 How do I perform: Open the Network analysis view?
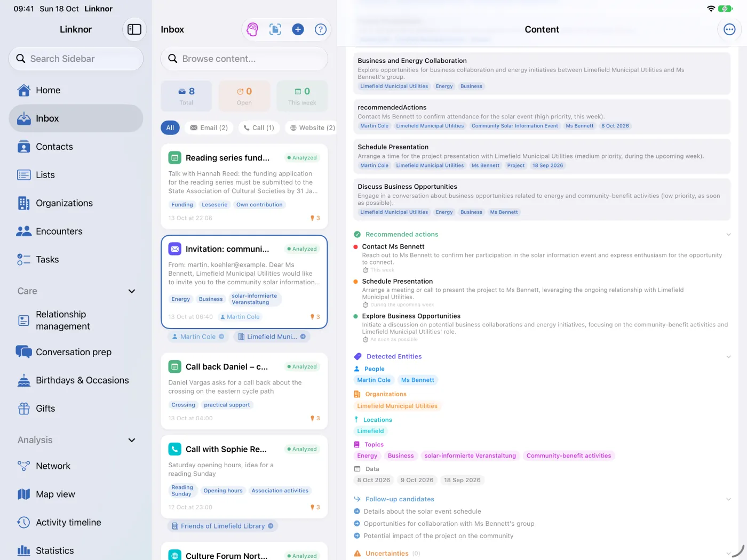(x=76, y=466)
